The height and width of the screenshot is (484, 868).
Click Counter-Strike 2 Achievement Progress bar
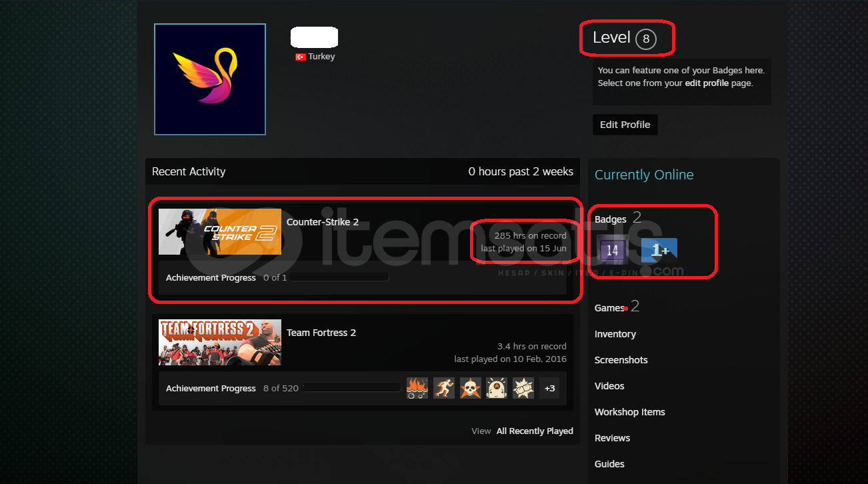tap(339, 277)
